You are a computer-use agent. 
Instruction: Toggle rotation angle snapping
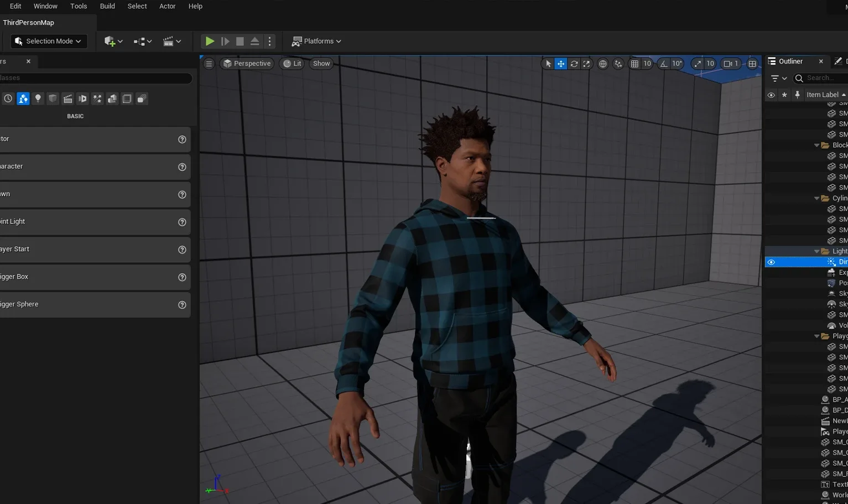(x=664, y=64)
